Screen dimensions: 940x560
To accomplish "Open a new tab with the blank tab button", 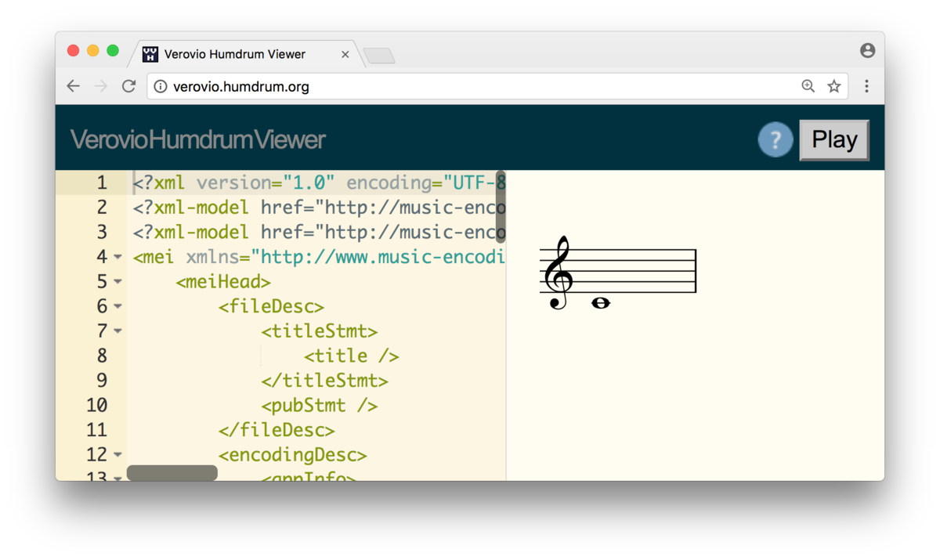I will click(x=379, y=56).
